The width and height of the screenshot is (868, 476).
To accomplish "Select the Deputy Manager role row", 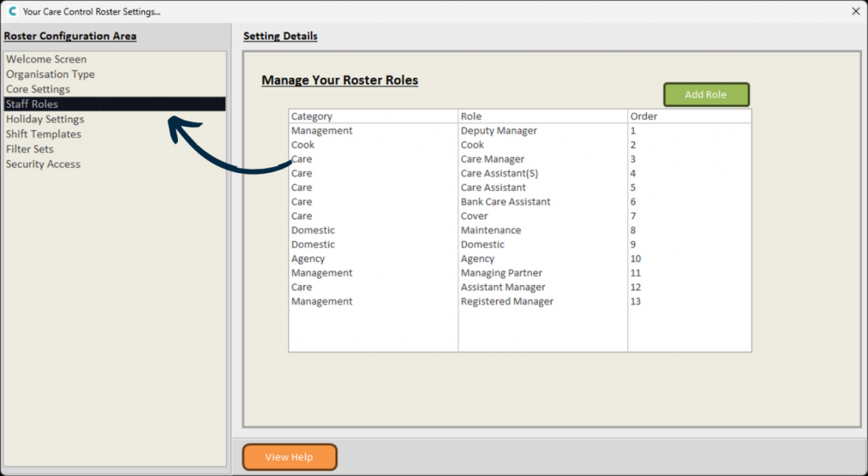I will click(x=520, y=131).
